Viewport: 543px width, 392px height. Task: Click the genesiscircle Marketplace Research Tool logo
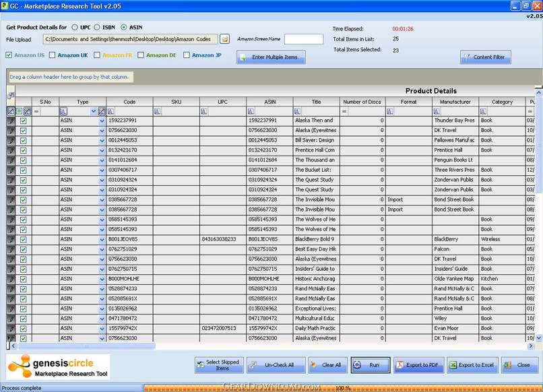click(x=58, y=366)
